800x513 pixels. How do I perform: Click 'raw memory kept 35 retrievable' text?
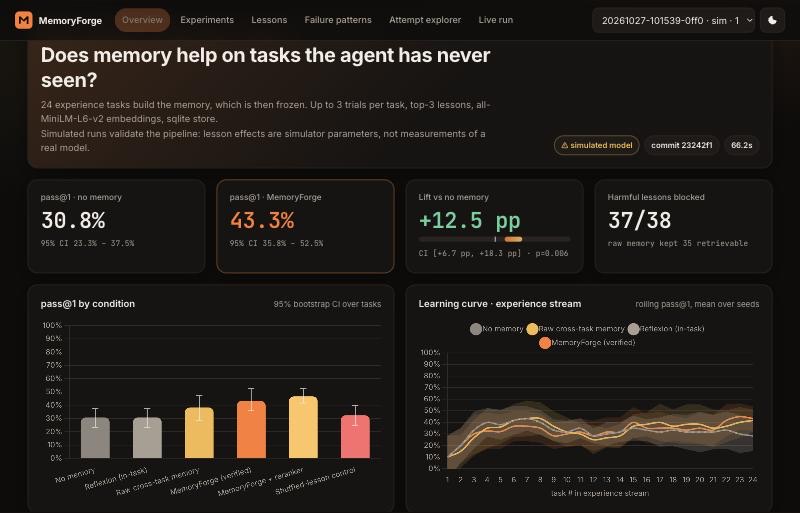(x=678, y=243)
